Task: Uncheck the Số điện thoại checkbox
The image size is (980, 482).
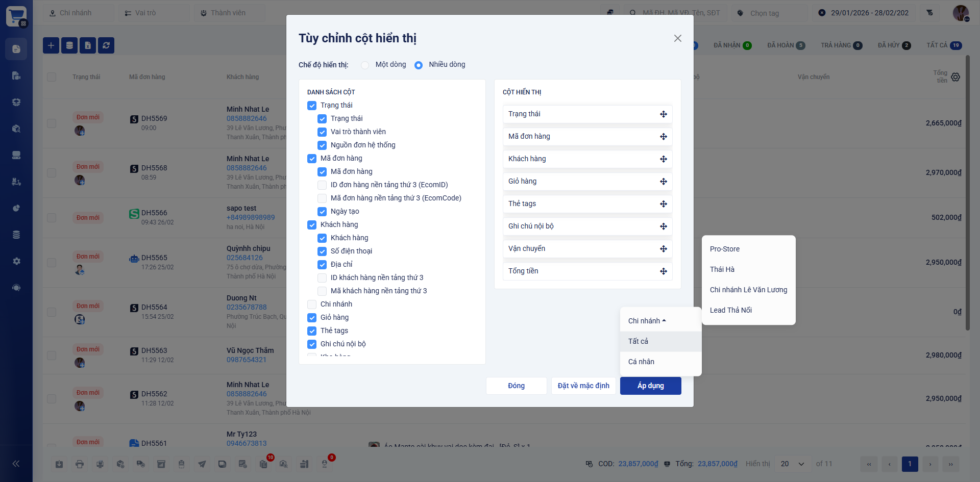Action: tap(322, 251)
